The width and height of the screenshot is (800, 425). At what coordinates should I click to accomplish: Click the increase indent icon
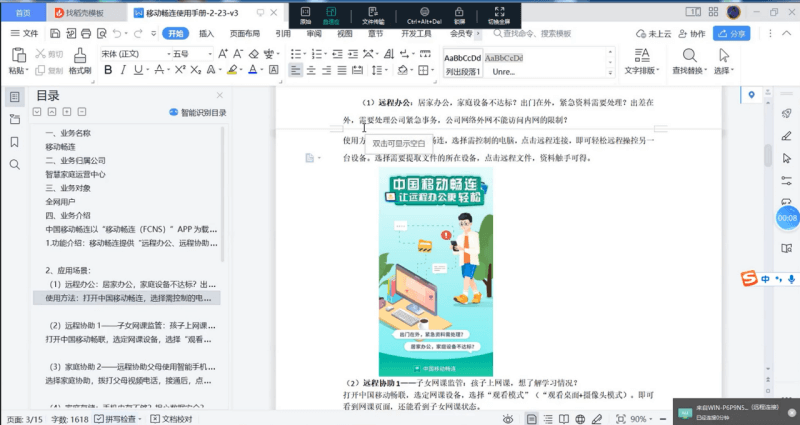[353, 54]
